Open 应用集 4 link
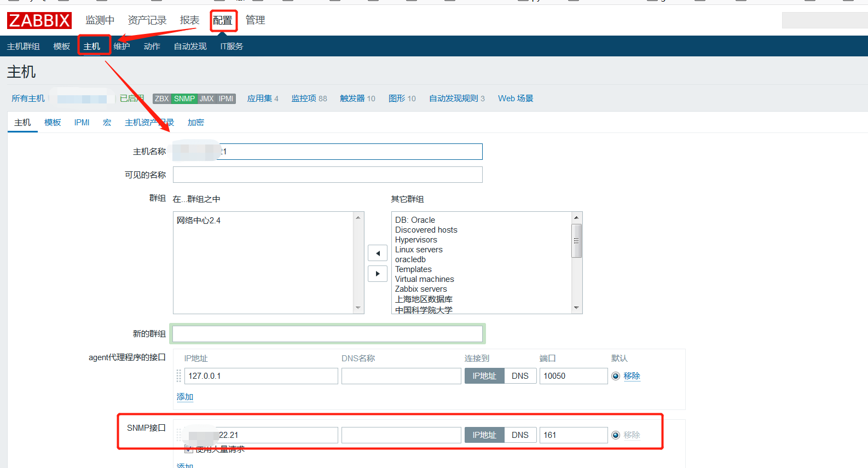The image size is (868, 468). pyautogui.click(x=263, y=99)
